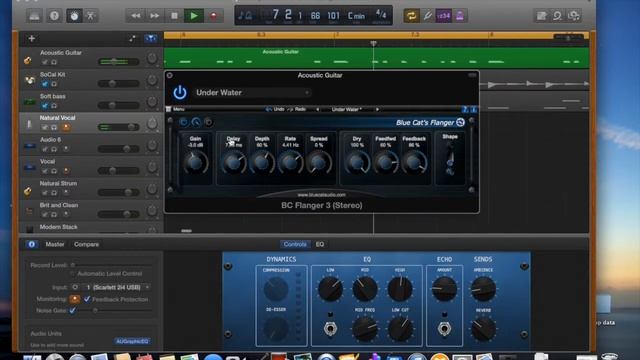Open the www.bluecataudio.com link

[322, 195]
